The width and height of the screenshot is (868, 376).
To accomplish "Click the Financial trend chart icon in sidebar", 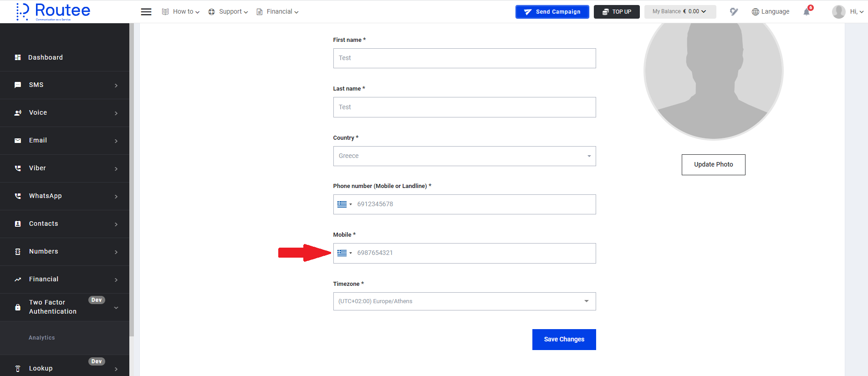I will pyautogui.click(x=18, y=279).
